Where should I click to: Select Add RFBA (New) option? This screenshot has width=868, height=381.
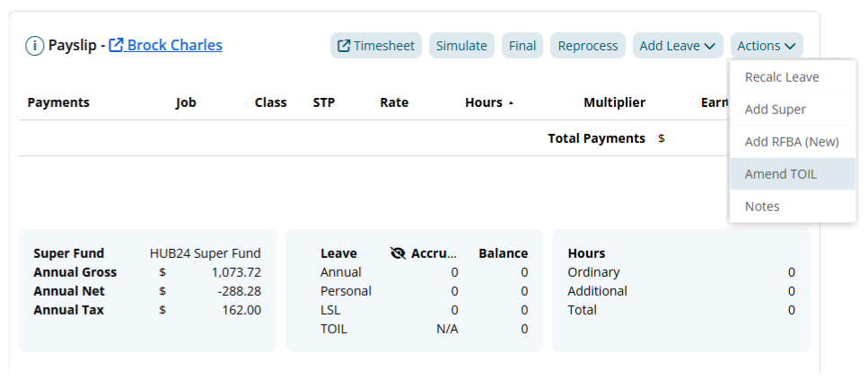coord(791,142)
